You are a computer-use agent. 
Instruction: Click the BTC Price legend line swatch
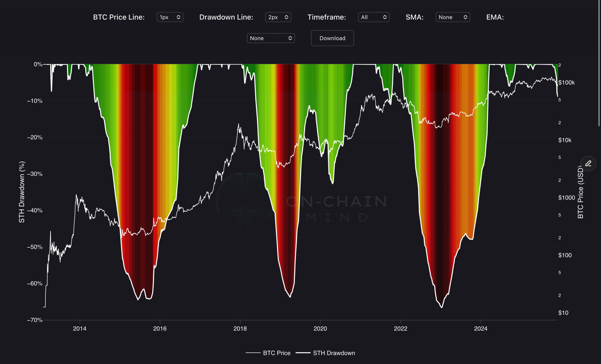(253, 353)
